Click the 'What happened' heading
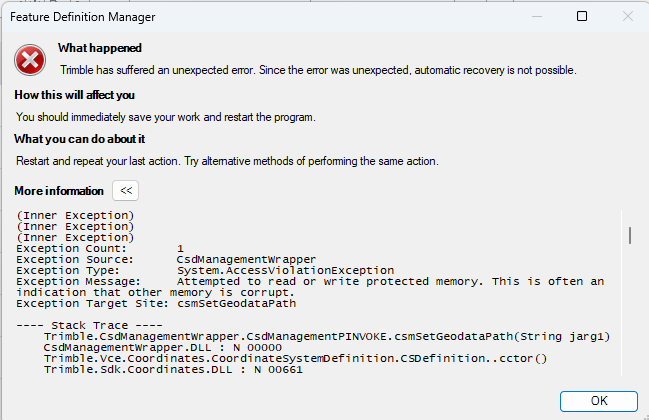649x420 pixels. (x=99, y=48)
